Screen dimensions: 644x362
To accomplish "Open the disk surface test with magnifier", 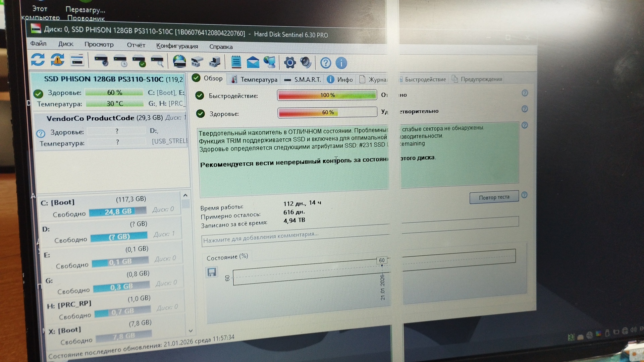I will pyautogui.click(x=157, y=62).
